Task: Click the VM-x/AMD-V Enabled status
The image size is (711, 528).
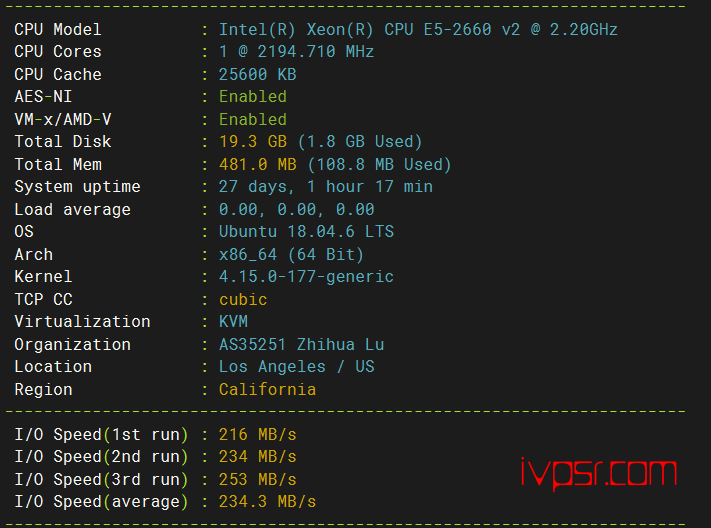Action: click(x=253, y=119)
